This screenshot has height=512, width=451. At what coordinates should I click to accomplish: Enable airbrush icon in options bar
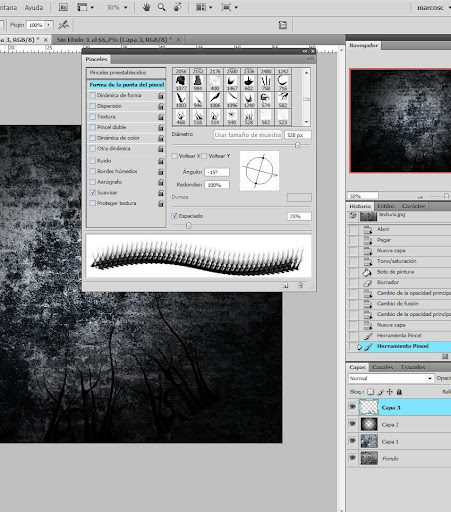pos(63,25)
